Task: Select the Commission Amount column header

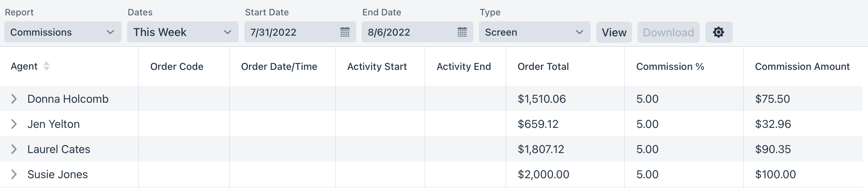Action: click(x=802, y=66)
